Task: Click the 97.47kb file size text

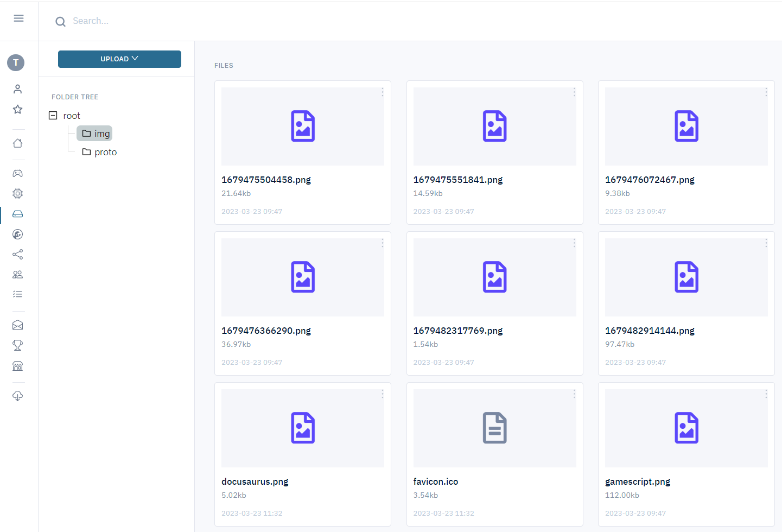Action: 620,344
